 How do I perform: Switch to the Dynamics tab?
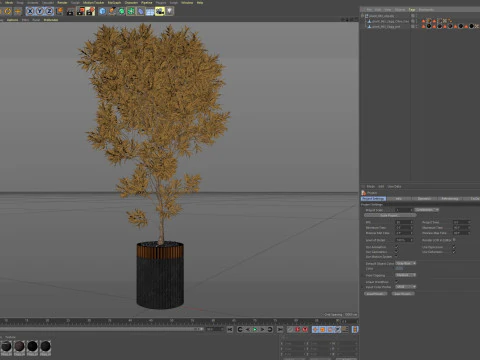coord(424,199)
